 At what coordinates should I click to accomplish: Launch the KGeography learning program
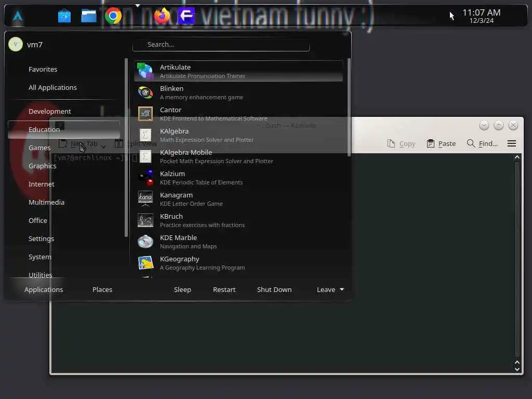(238, 263)
